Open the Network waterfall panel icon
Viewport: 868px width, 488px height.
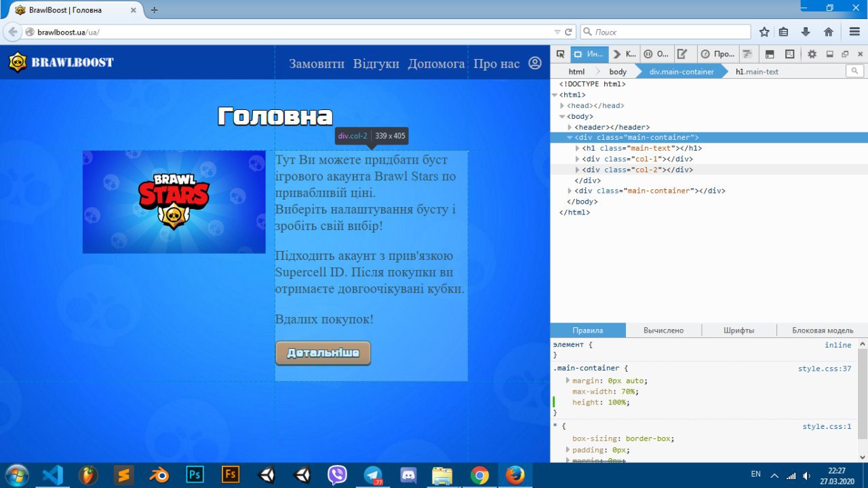pyautogui.click(x=747, y=54)
